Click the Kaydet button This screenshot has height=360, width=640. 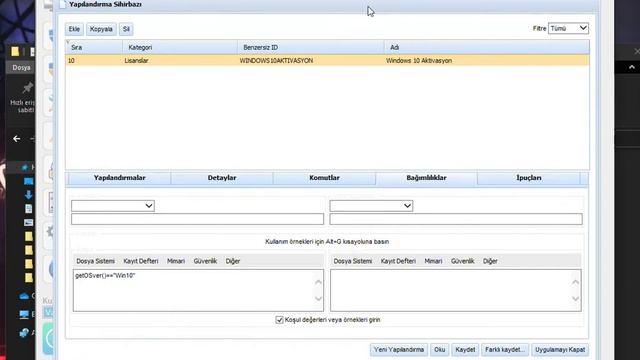point(465,350)
